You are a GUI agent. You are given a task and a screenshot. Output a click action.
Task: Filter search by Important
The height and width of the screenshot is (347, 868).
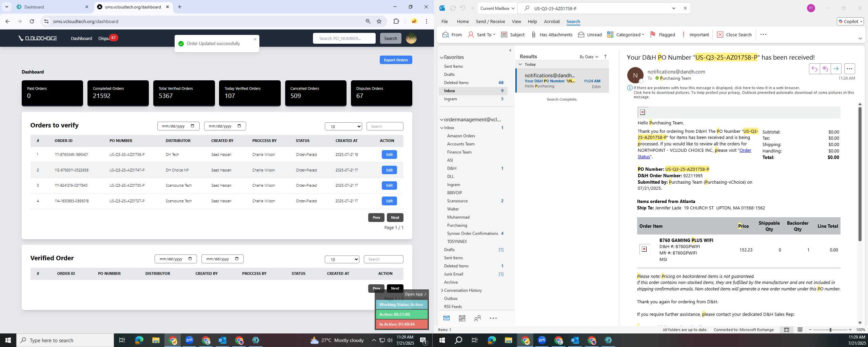695,35
